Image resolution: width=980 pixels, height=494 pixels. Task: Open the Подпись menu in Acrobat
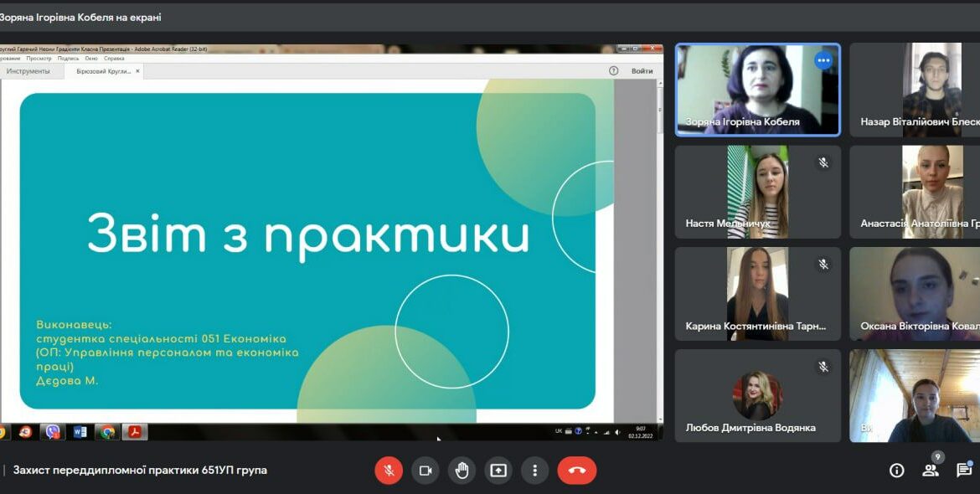click(68, 59)
